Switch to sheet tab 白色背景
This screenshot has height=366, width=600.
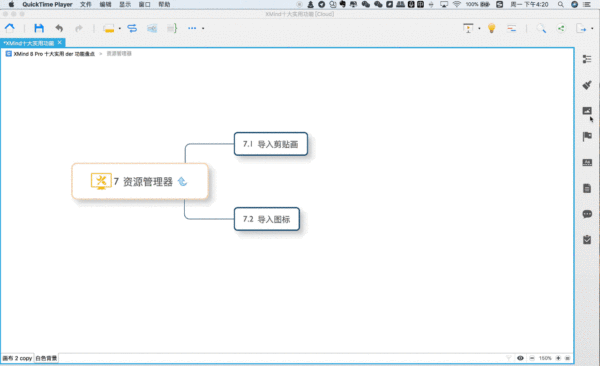(x=46, y=358)
